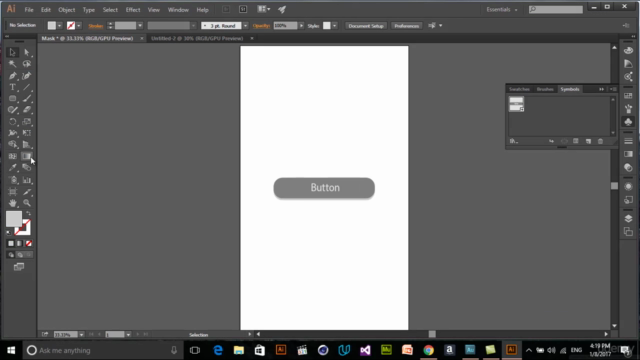
Task: Open the File menu
Action: click(29, 10)
